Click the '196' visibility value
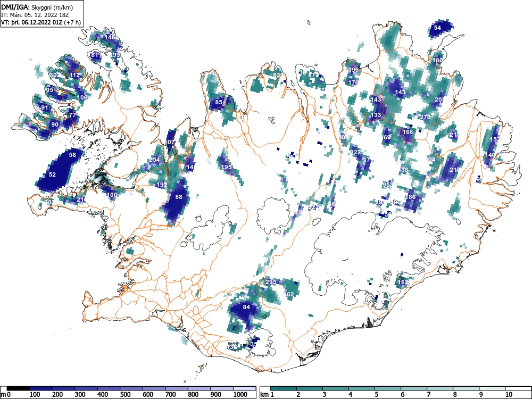 pos(354,70)
